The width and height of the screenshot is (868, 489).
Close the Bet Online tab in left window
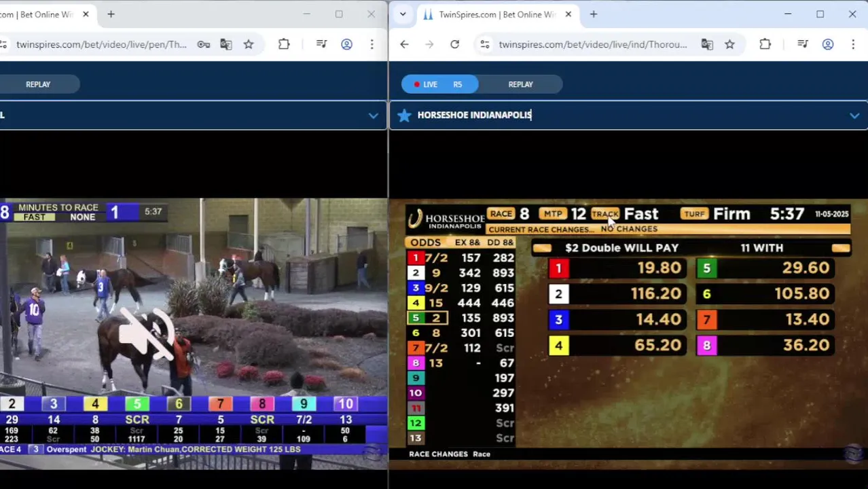click(x=86, y=14)
